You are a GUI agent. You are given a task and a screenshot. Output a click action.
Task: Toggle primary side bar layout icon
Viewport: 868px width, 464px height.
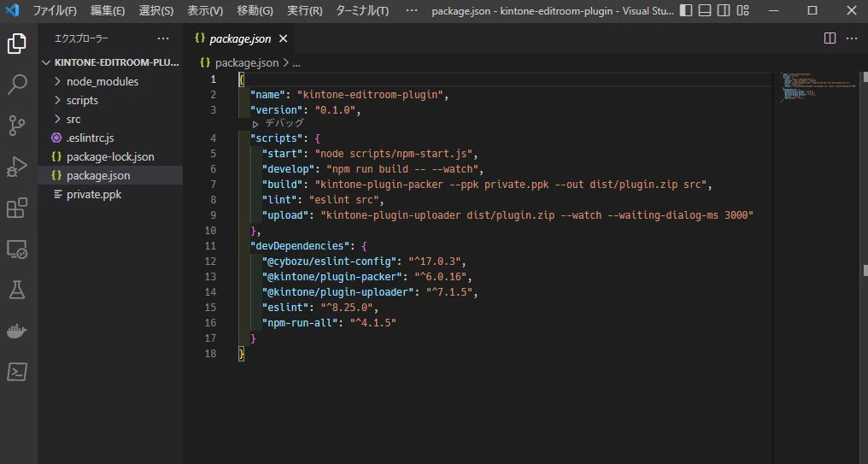point(686,10)
